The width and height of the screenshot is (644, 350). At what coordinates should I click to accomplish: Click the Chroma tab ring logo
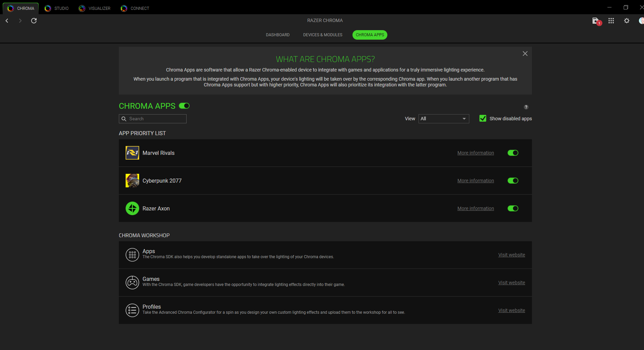click(x=10, y=8)
